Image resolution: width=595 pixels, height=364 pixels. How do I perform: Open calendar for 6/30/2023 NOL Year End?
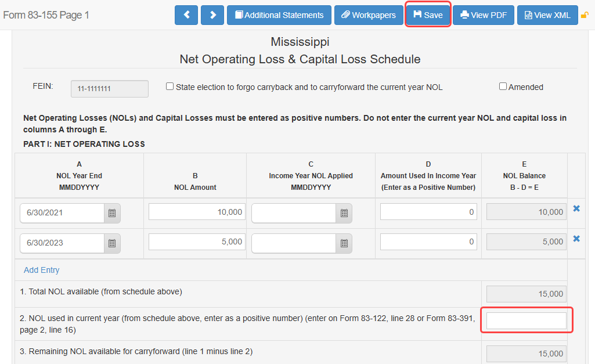point(112,243)
